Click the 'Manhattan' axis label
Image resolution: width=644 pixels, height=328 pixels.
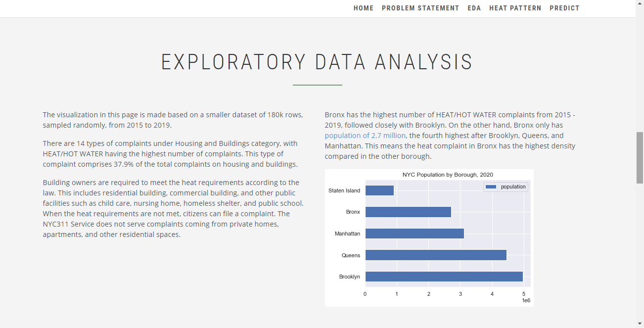tap(347, 234)
